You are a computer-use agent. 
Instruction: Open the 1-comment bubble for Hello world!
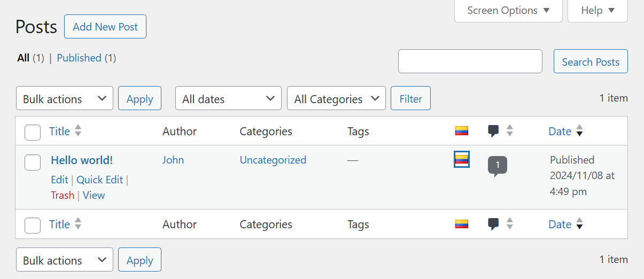click(497, 166)
